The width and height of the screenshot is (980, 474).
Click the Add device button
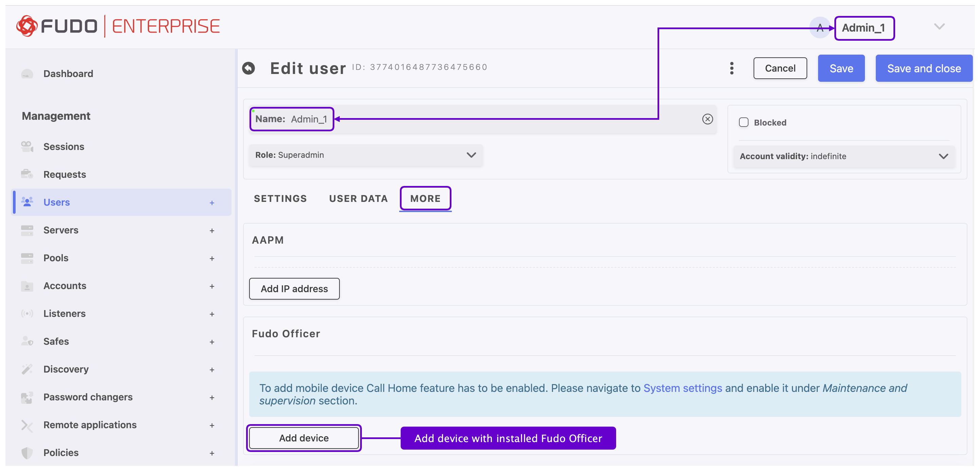[x=303, y=438]
